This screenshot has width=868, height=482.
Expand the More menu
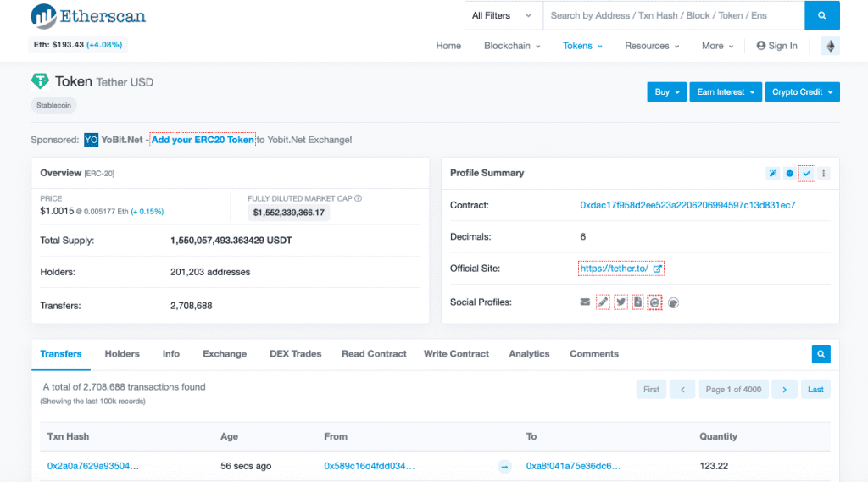717,46
